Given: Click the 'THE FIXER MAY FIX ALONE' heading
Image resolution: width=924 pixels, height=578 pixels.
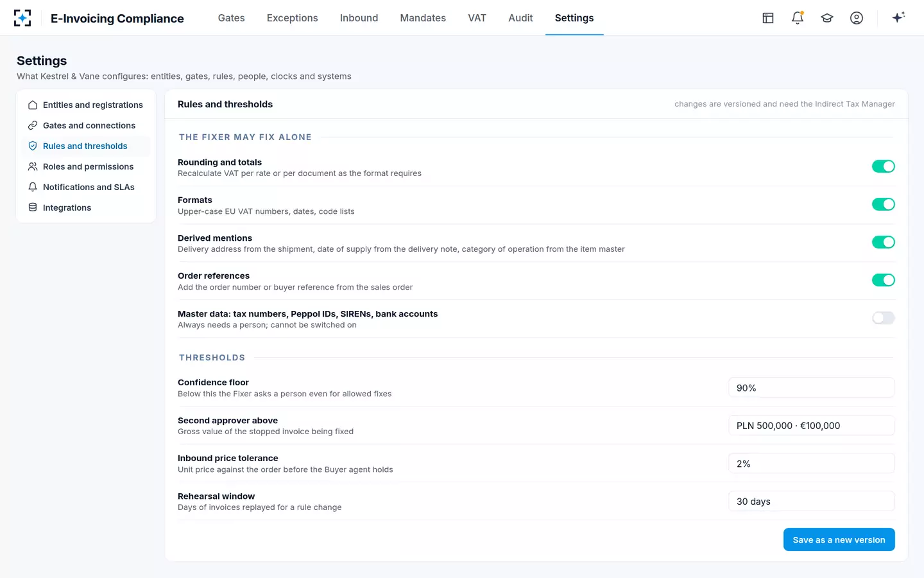Looking at the screenshot, I should point(245,137).
